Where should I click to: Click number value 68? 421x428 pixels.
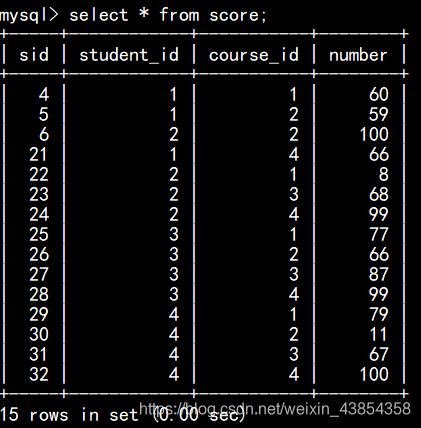pos(379,194)
